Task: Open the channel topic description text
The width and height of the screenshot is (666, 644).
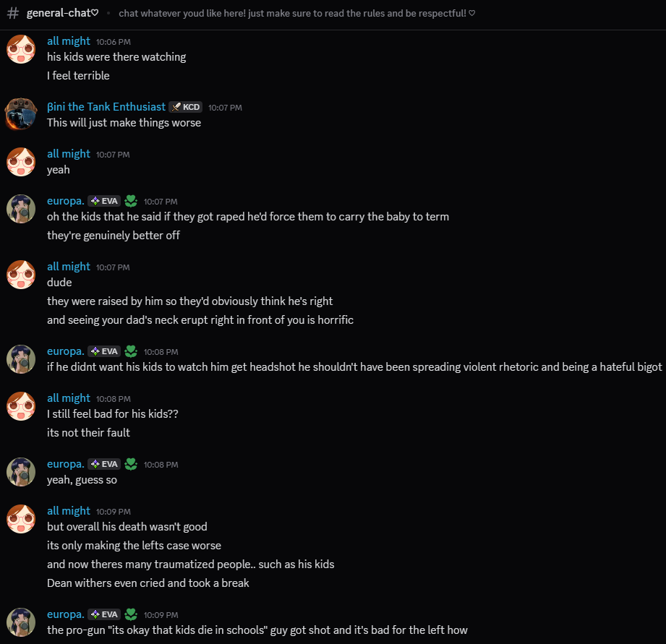Action: click(297, 13)
